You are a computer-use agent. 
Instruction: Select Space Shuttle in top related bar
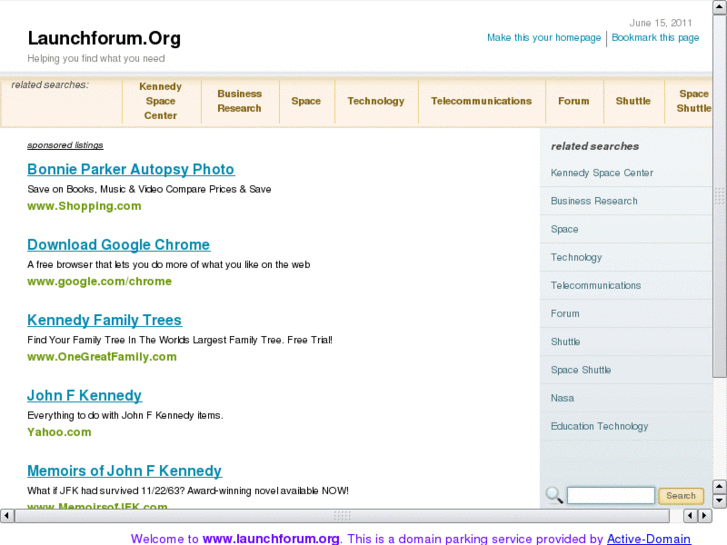click(694, 101)
